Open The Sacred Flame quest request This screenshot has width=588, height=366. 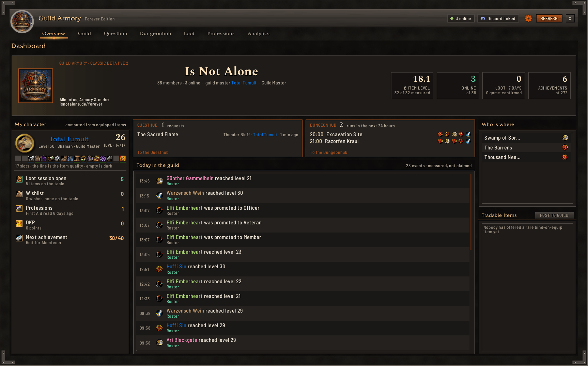click(x=217, y=134)
